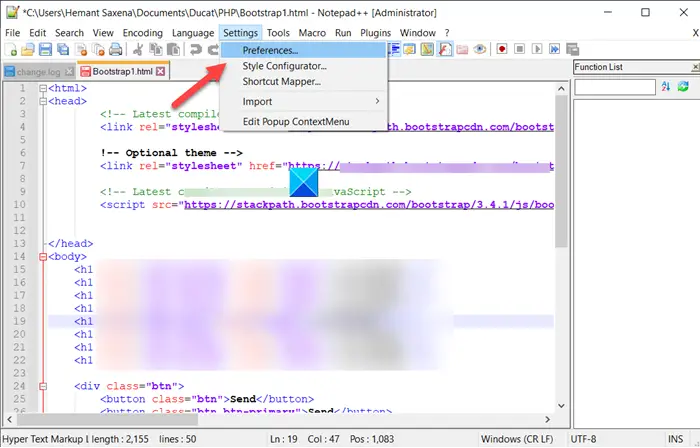Sort the function list alphabetically

pyautogui.click(x=666, y=87)
